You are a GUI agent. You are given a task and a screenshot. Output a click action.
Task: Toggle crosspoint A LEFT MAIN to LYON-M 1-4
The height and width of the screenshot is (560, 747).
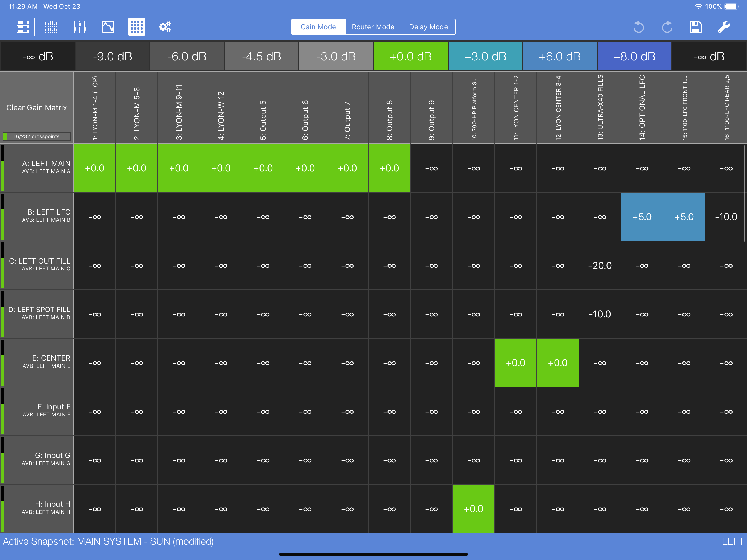coord(95,168)
